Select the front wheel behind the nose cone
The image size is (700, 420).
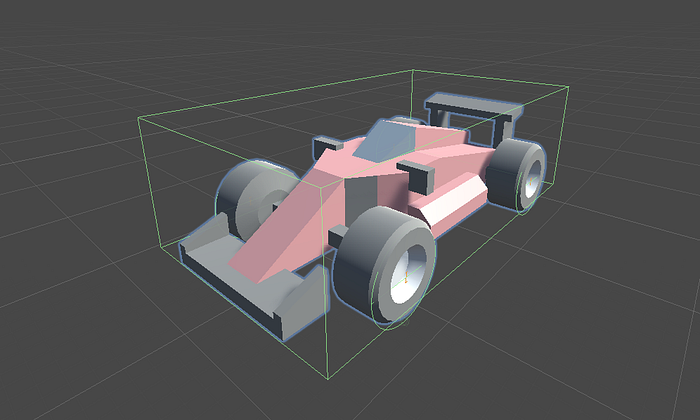pos(255,199)
